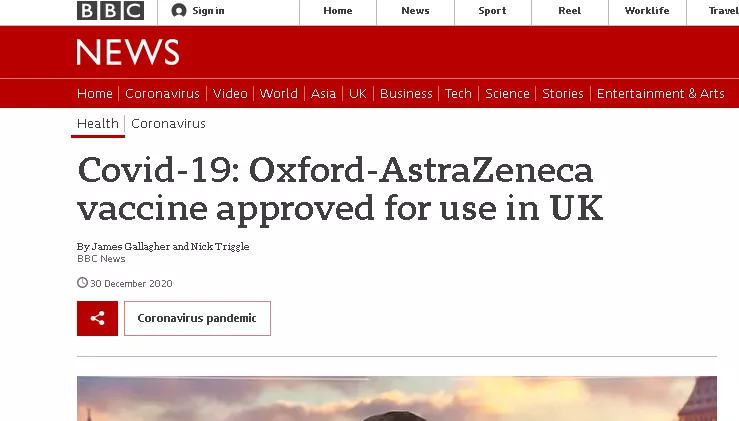Screen dimensions: 739x421
Task: Open the News tab in top bar
Action: tap(415, 11)
